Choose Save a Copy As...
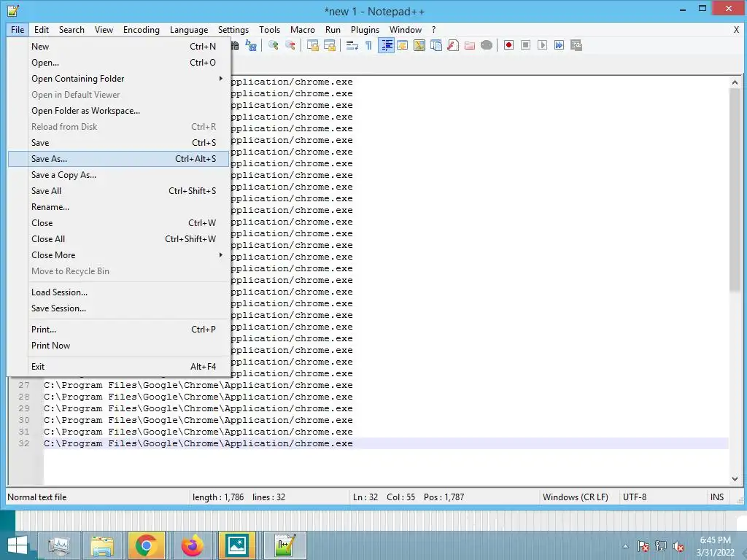The height and width of the screenshot is (560, 747). click(119, 175)
